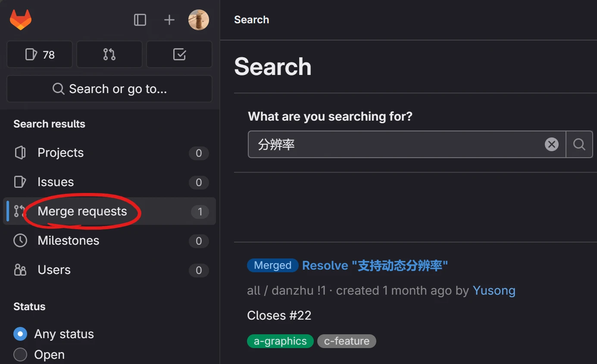Switch to Milestones search results
The height and width of the screenshot is (364, 597).
point(68,240)
